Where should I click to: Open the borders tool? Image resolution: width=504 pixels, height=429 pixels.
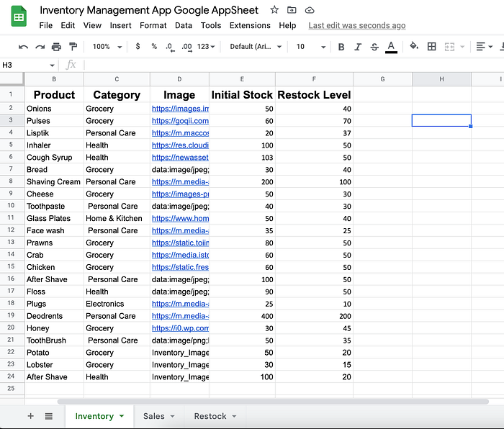tap(432, 47)
